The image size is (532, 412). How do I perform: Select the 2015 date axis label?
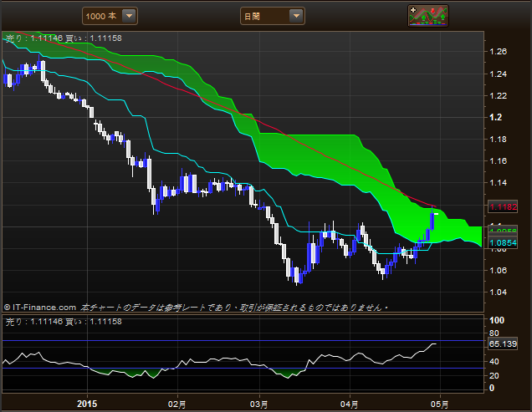click(x=87, y=404)
